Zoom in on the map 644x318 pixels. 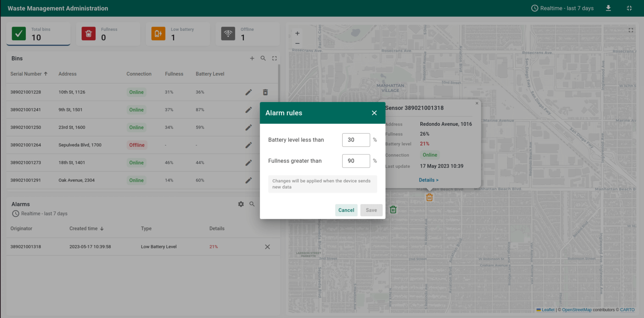(298, 33)
